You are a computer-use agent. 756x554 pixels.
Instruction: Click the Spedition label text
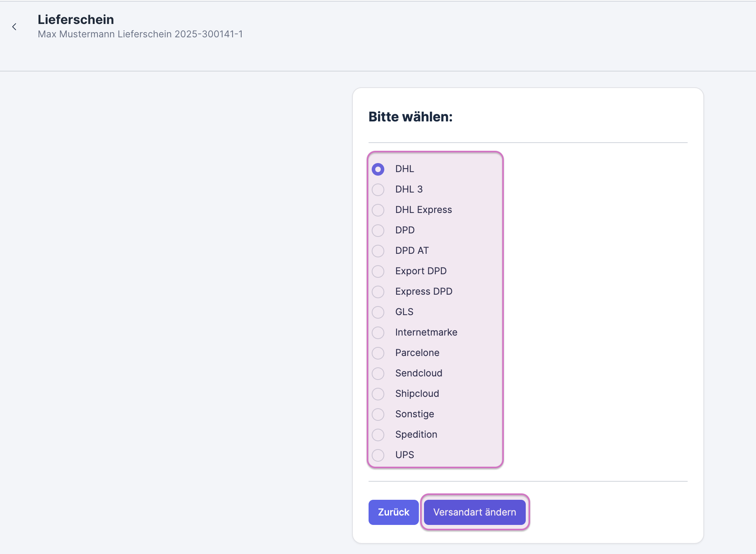pyautogui.click(x=416, y=435)
